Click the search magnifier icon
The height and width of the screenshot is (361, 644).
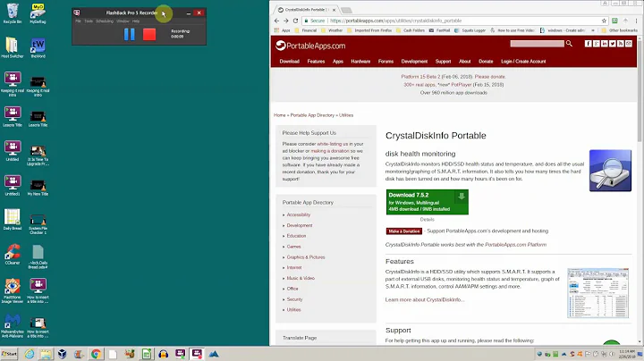[569, 44]
